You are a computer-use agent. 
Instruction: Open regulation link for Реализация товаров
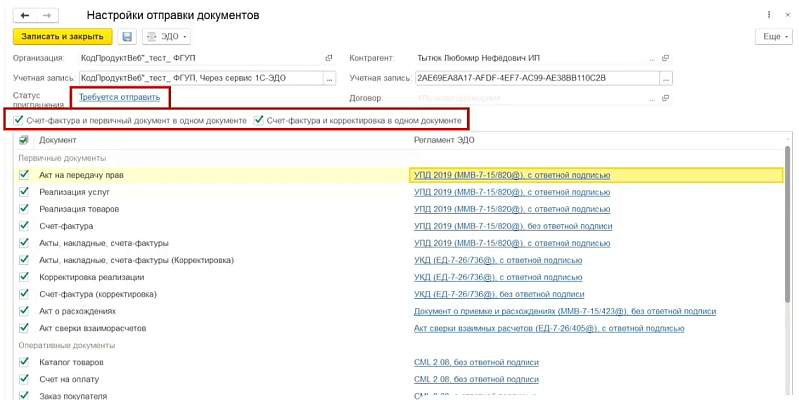pos(512,209)
